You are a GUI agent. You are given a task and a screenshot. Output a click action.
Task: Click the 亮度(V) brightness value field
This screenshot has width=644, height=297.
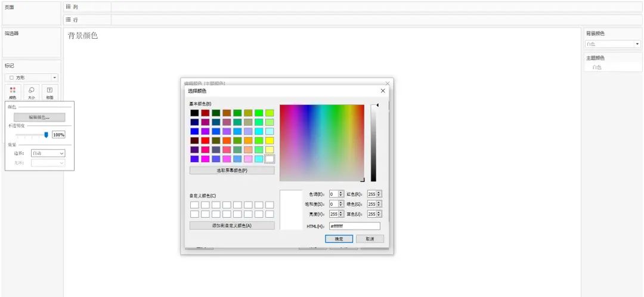334,214
